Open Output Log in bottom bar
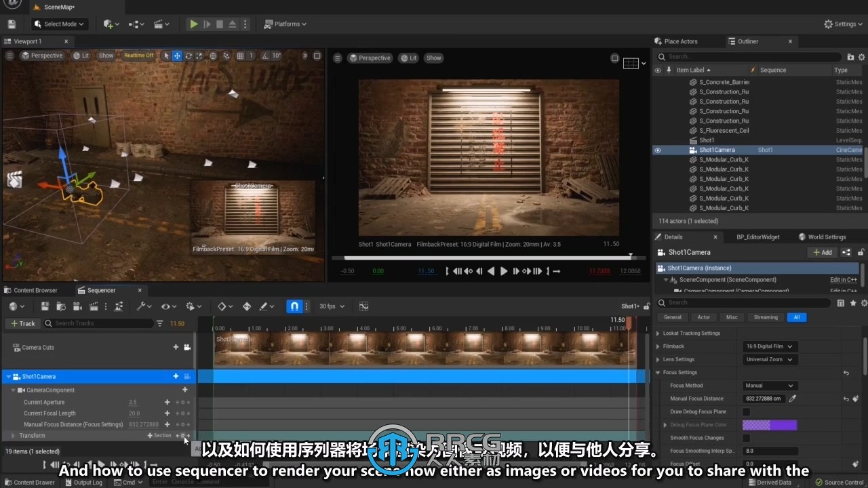 click(x=83, y=483)
